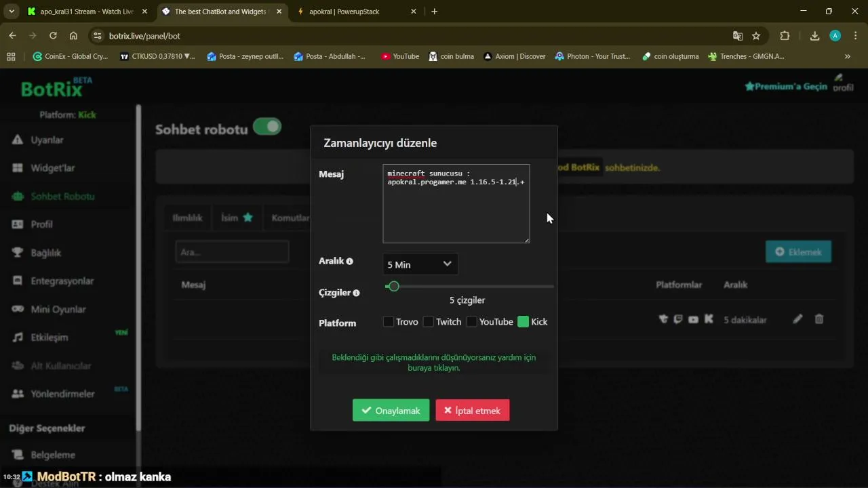Click the Çizgiler info icon

pyautogui.click(x=356, y=293)
